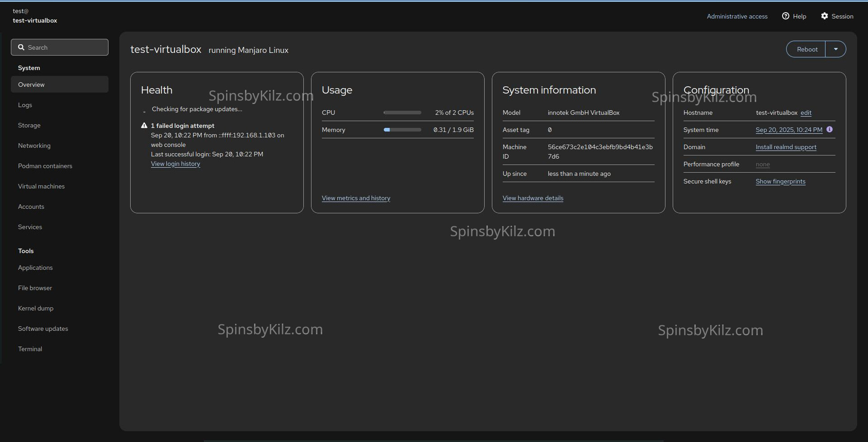The image size is (868, 442).
Task: Expand the Reboot dropdown arrow
Action: (835, 49)
